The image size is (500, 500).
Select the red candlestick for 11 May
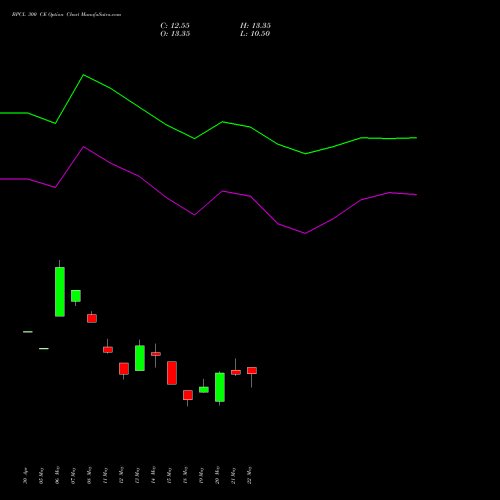point(108,350)
